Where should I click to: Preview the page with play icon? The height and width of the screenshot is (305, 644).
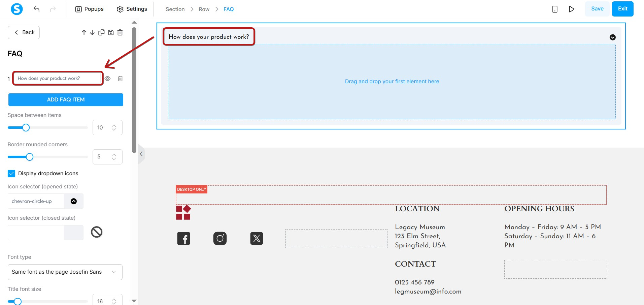click(572, 9)
